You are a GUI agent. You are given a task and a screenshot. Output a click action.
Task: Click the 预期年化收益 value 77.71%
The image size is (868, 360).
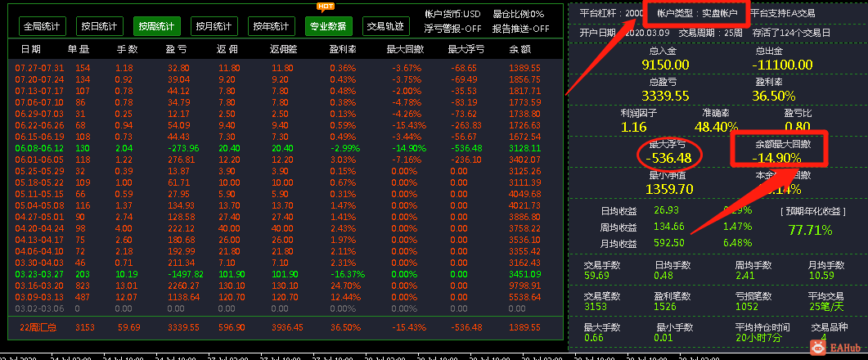click(x=811, y=230)
